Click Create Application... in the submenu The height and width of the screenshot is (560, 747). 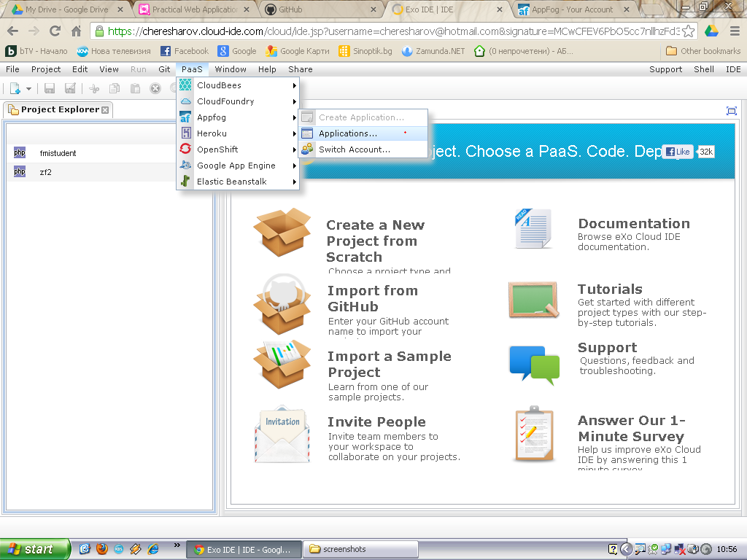tap(363, 117)
